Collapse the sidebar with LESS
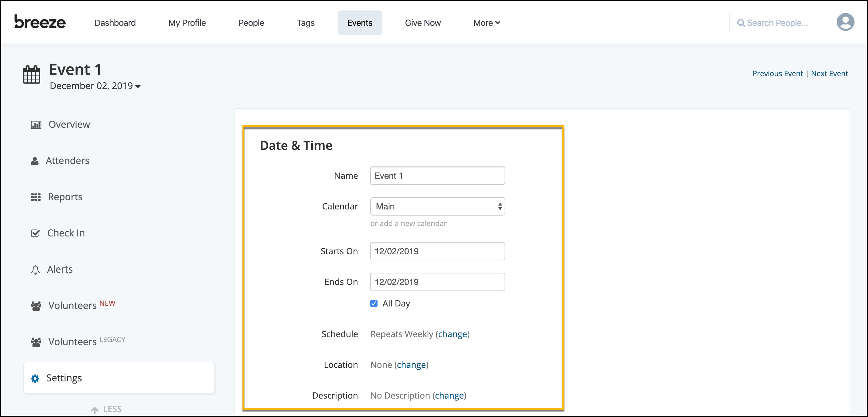 pyautogui.click(x=107, y=409)
